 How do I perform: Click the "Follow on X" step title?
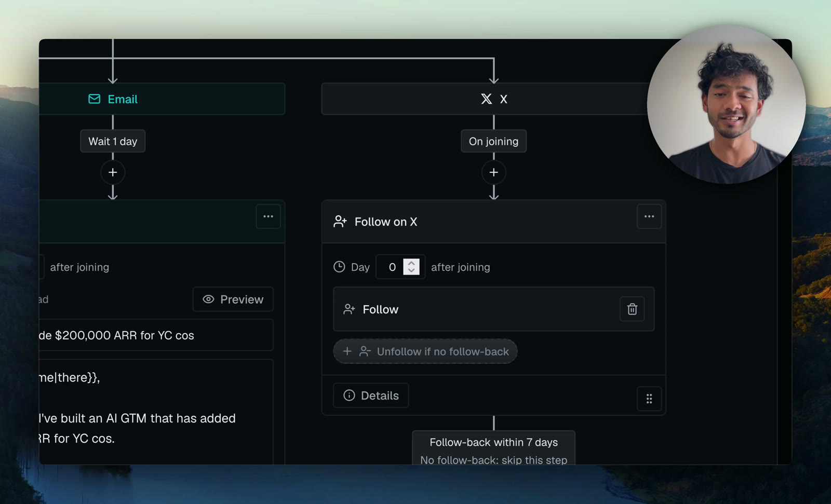point(386,222)
